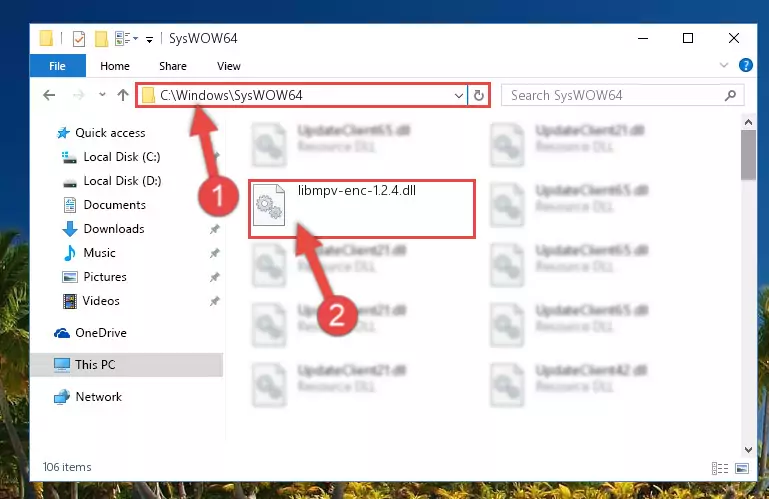Go up one folder level
769x499 pixels.
pyautogui.click(x=123, y=95)
